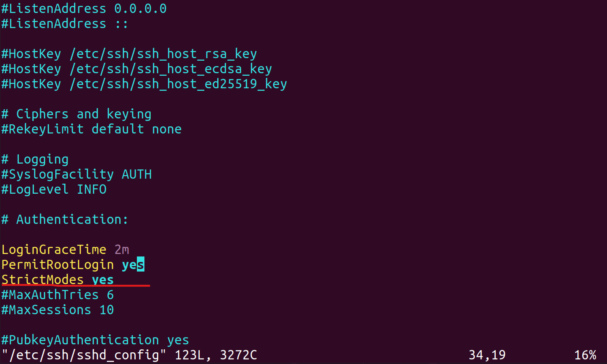Viewport: 607px width, 364px height.
Task: Place cursor on StrictModes line
Action: (x=57, y=279)
